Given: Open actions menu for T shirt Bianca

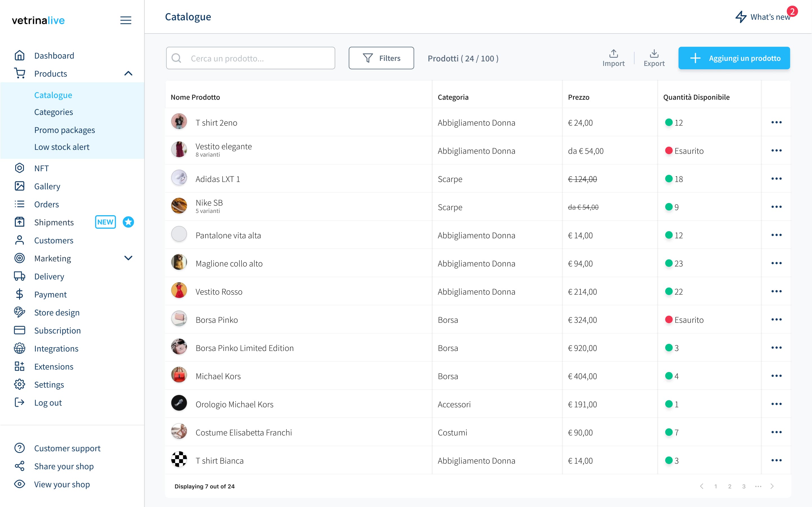Looking at the screenshot, I should 776,461.
